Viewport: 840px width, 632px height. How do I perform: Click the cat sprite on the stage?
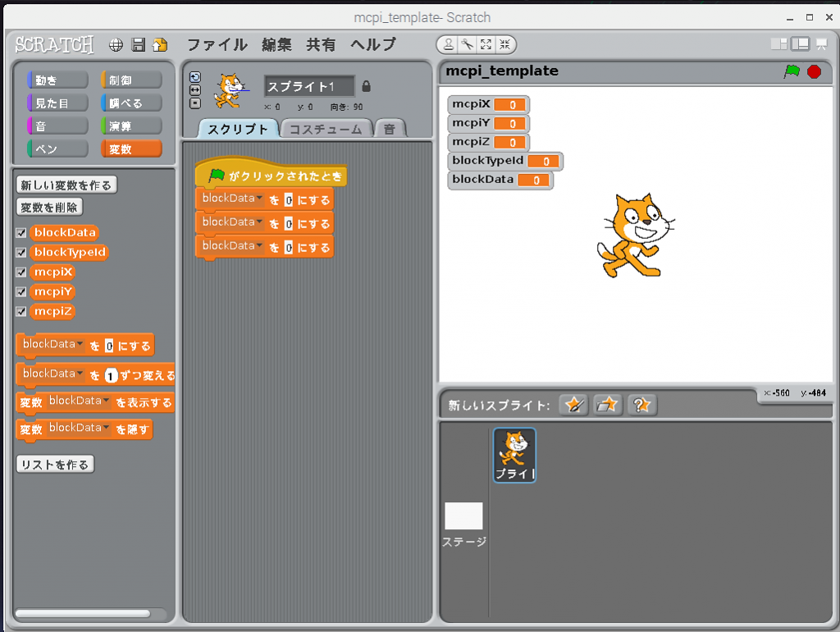(635, 236)
